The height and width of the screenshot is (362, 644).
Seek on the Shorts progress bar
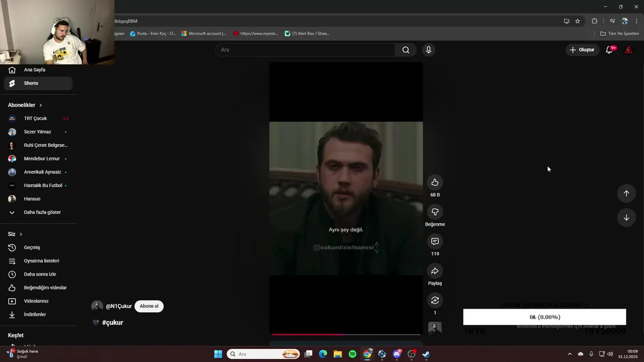346,334
